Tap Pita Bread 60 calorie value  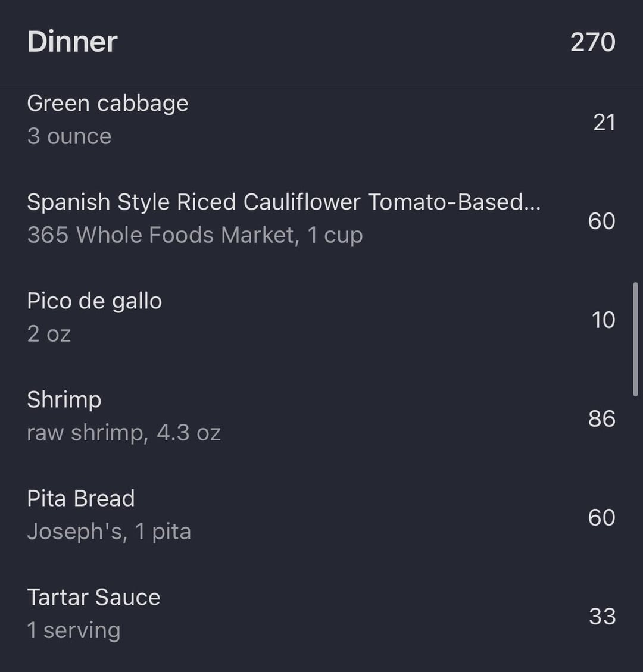pos(602,518)
